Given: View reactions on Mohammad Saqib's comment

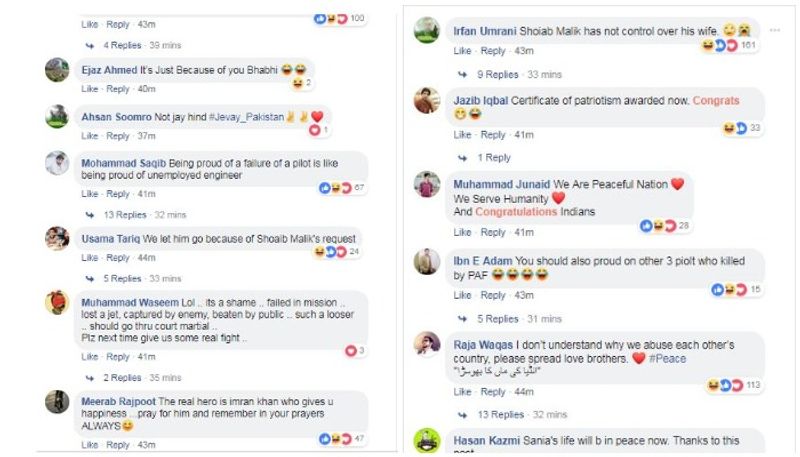Looking at the screenshot, I should click(x=341, y=187).
